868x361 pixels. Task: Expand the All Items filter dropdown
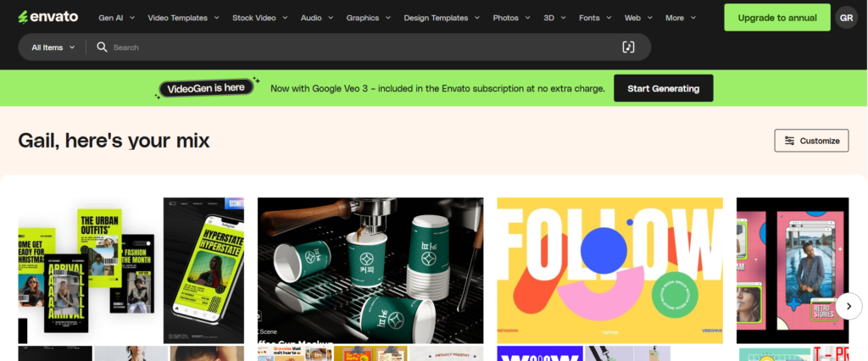coord(53,47)
